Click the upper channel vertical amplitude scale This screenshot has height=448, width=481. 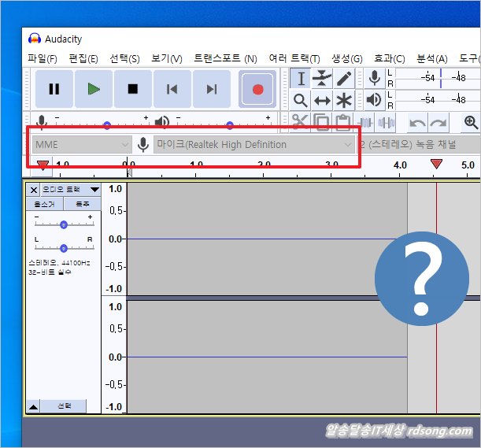(114, 239)
